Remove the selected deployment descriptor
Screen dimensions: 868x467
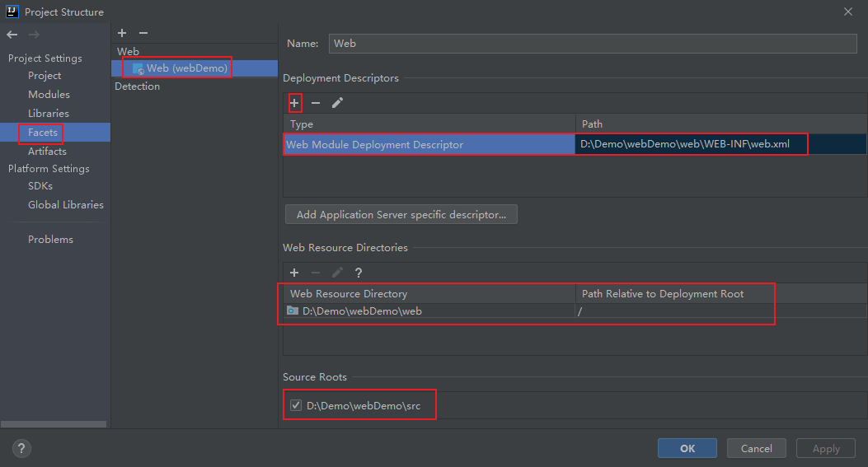pyautogui.click(x=316, y=103)
